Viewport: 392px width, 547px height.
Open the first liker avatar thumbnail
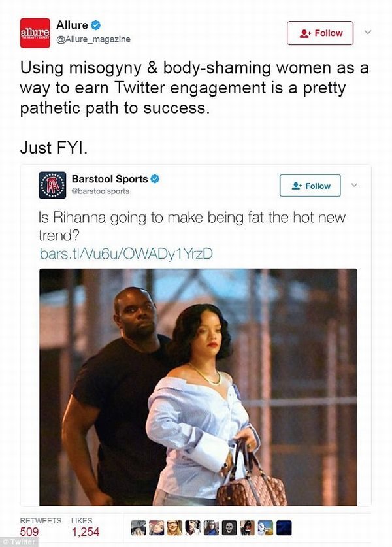(x=139, y=527)
